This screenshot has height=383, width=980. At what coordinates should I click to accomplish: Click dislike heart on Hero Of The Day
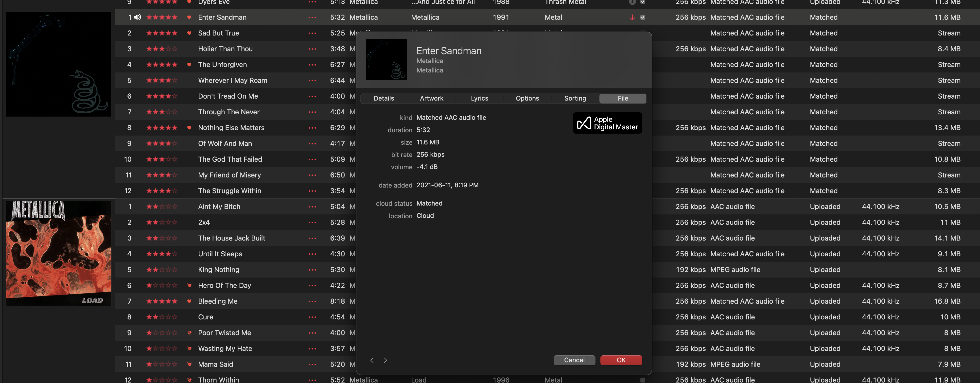coord(189,285)
